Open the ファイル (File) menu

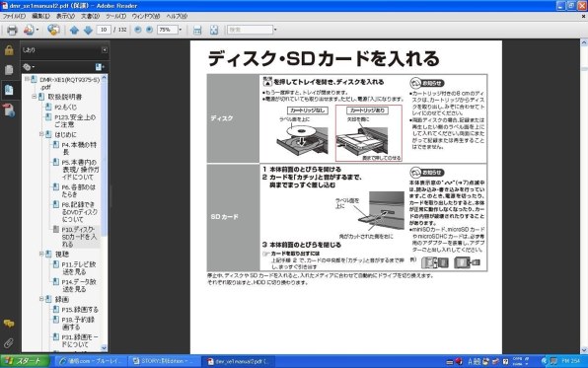[14, 16]
